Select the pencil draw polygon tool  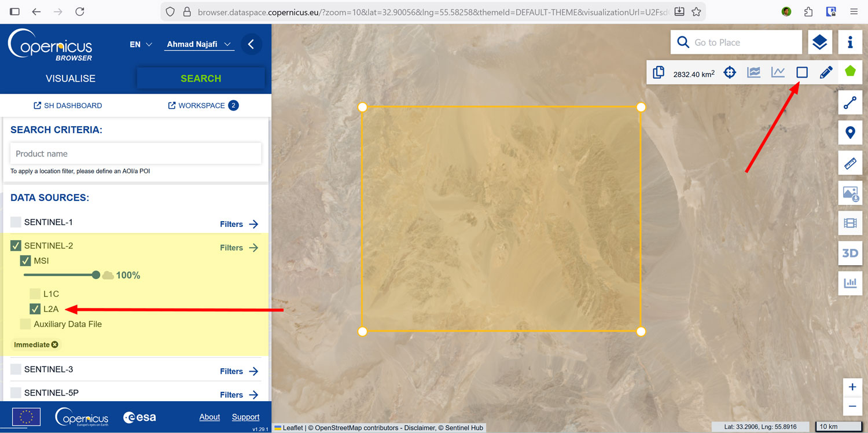click(826, 72)
